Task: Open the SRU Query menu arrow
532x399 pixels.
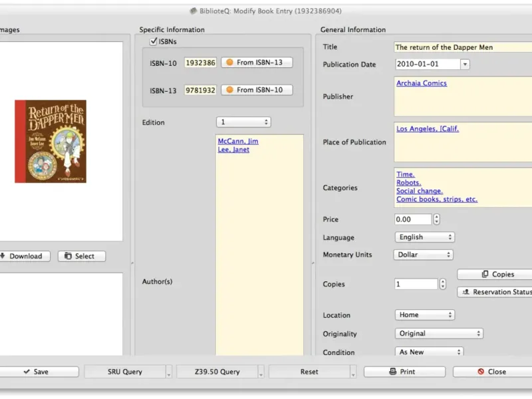Action: click(169, 372)
